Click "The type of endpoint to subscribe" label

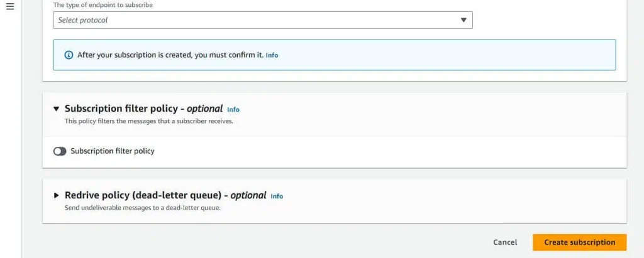click(x=103, y=5)
